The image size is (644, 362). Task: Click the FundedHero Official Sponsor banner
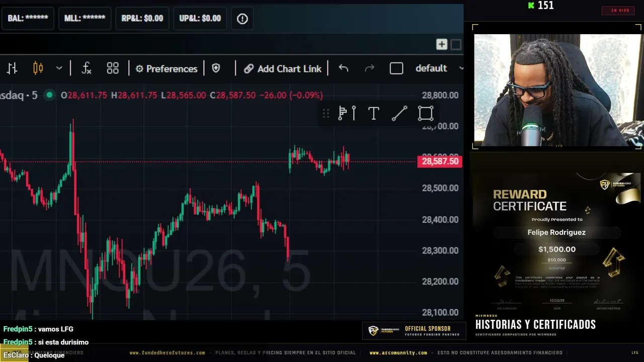pyautogui.click(x=414, y=331)
